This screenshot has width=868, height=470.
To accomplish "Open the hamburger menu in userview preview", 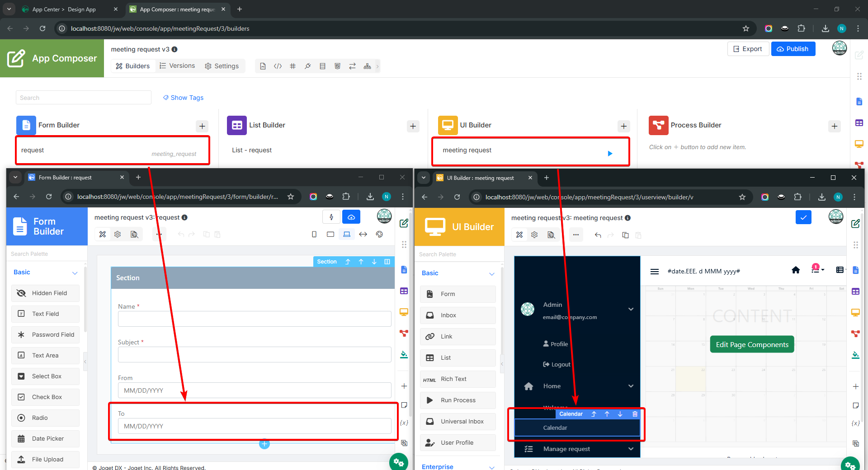I will click(654, 272).
